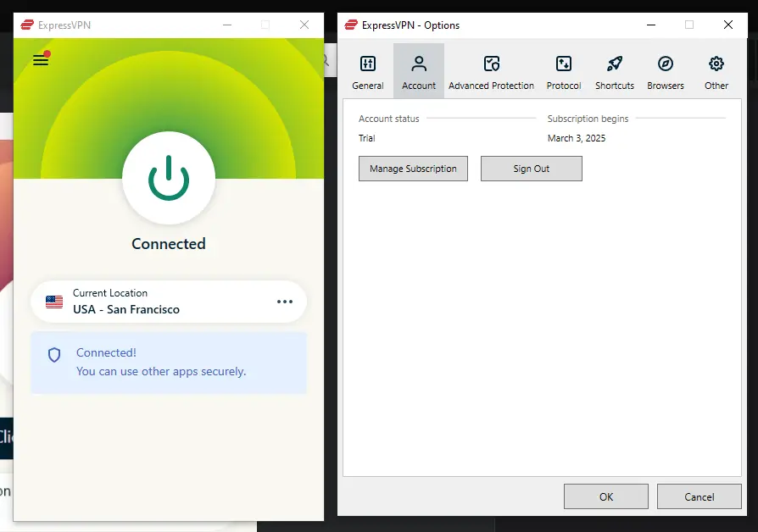Open the Shortcuts tab
This screenshot has height=532, width=758.
pos(615,72)
